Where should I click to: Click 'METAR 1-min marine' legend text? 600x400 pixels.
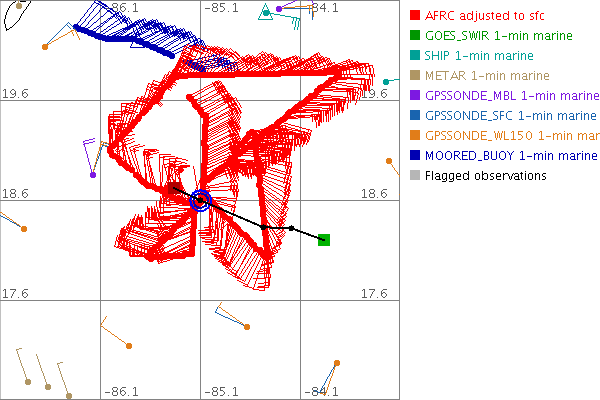[x=483, y=76]
